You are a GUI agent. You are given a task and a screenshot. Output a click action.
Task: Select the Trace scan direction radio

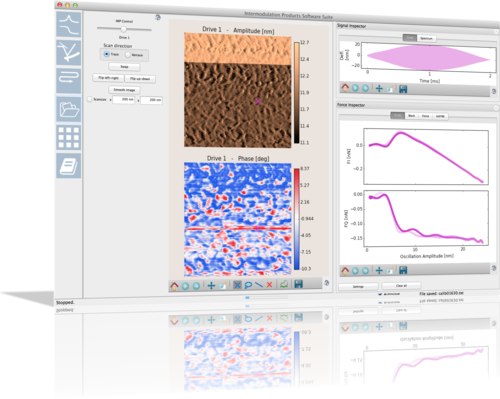(x=106, y=54)
